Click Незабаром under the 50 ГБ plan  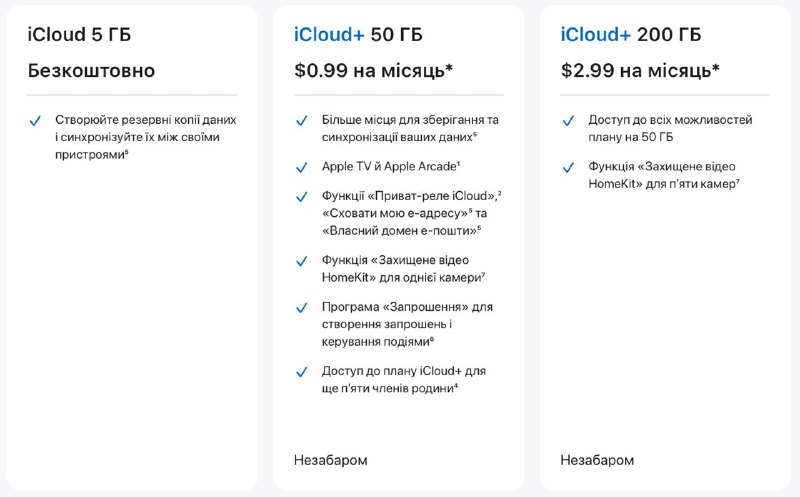331,460
